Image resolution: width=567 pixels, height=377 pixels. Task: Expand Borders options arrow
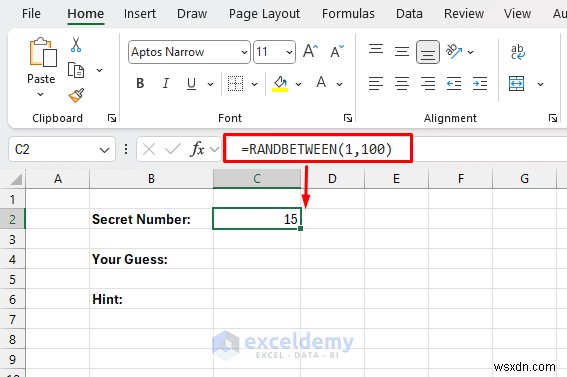(254, 84)
